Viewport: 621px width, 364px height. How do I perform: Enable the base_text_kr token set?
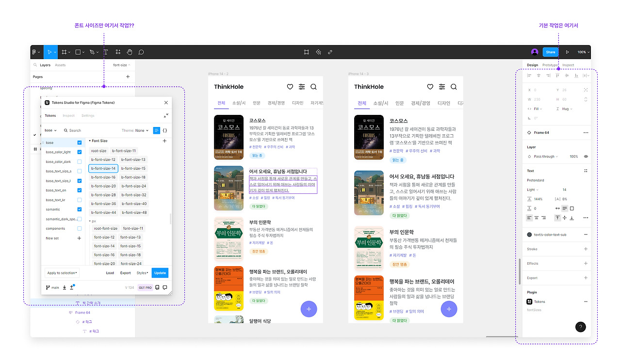tap(80, 200)
